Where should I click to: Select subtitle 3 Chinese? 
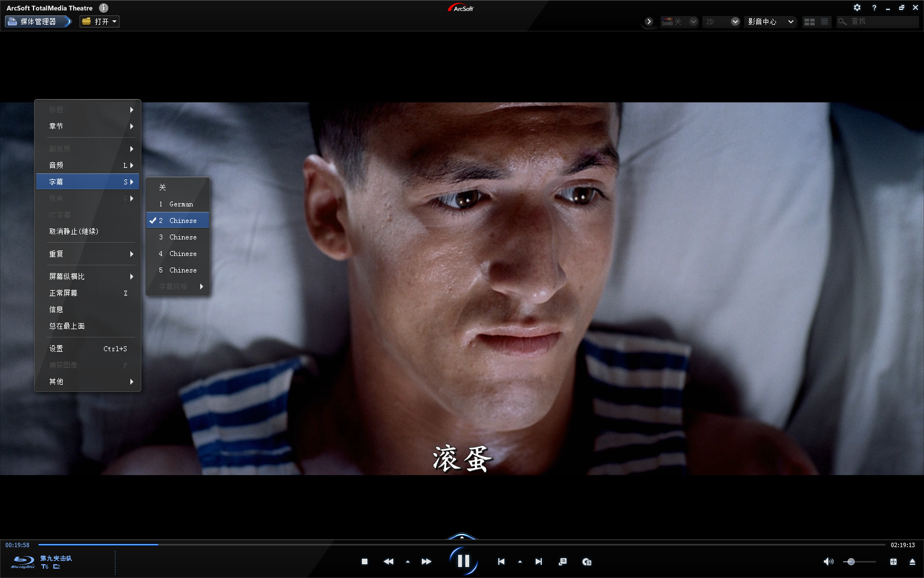(x=178, y=237)
